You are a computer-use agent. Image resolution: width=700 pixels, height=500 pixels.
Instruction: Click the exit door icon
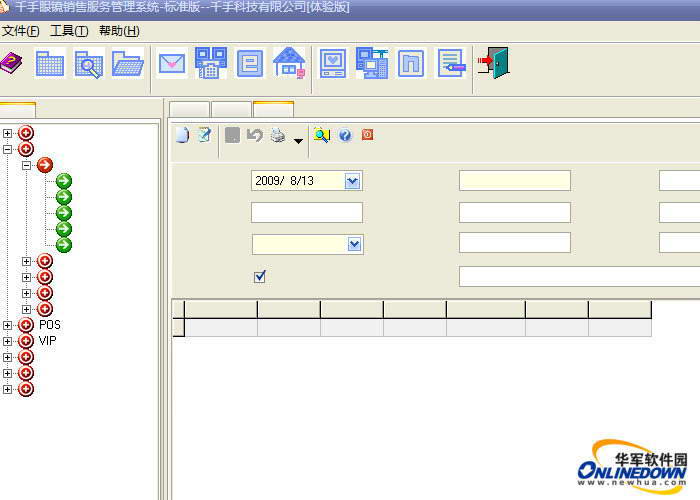(493, 63)
